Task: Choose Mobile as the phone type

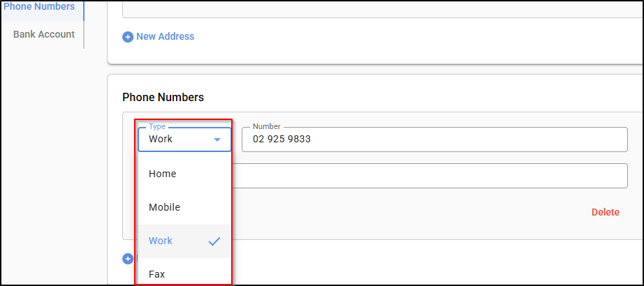Action: (x=165, y=207)
